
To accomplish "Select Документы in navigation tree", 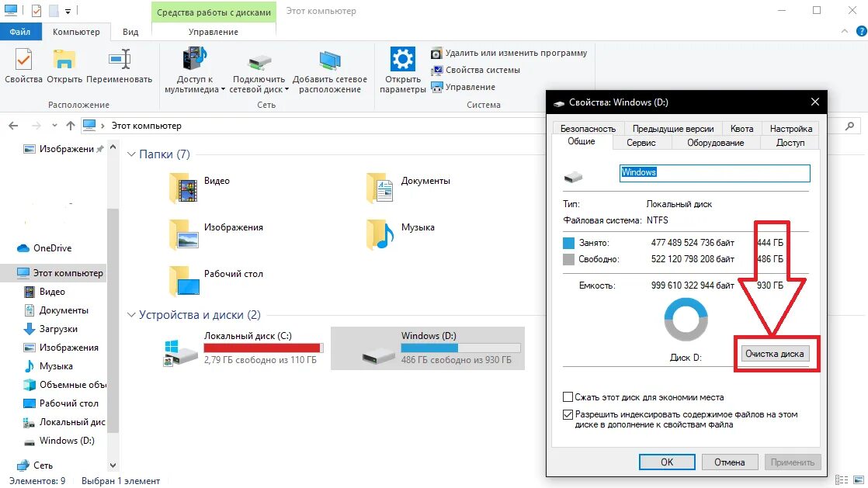I will (x=56, y=310).
